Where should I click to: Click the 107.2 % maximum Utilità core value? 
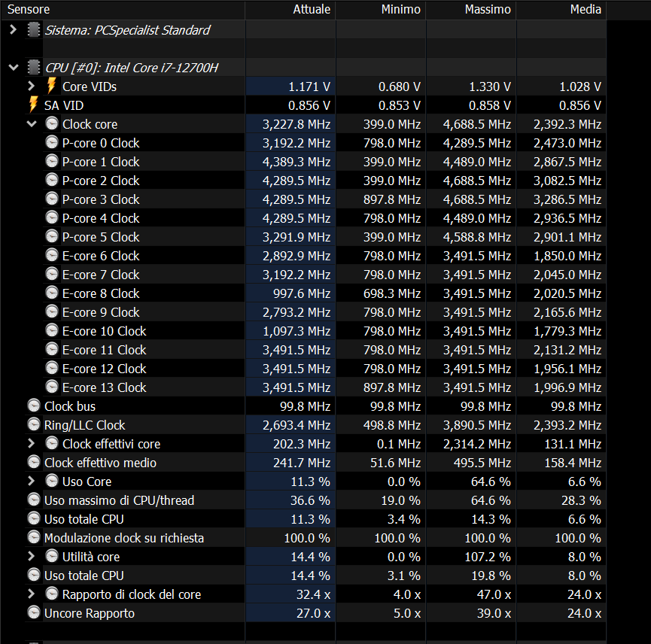(488, 557)
